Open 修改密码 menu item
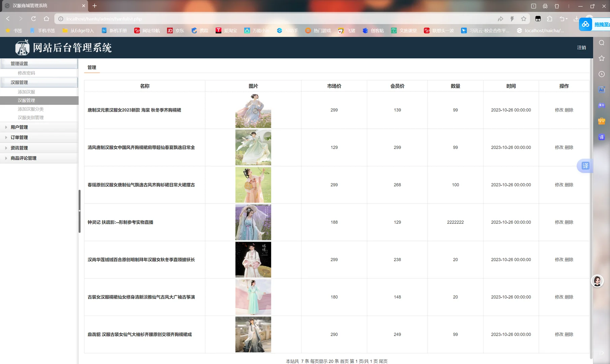 click(26, 73)
